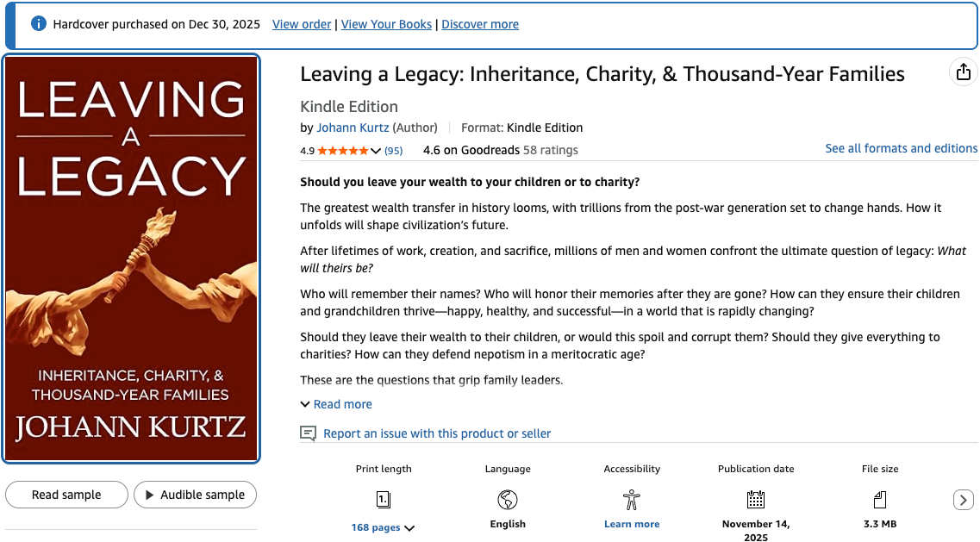
Task: Open the View order link
Action: click(302, 24)
